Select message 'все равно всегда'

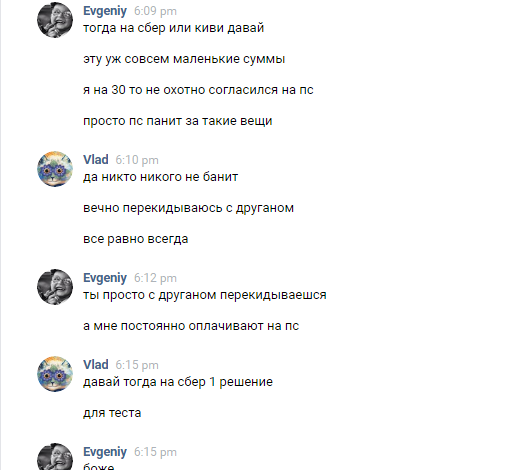click(135, 239)
